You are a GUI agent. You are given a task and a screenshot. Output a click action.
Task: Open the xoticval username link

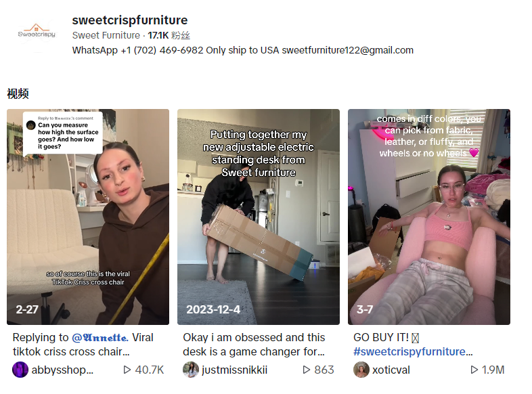pos(391,370)
